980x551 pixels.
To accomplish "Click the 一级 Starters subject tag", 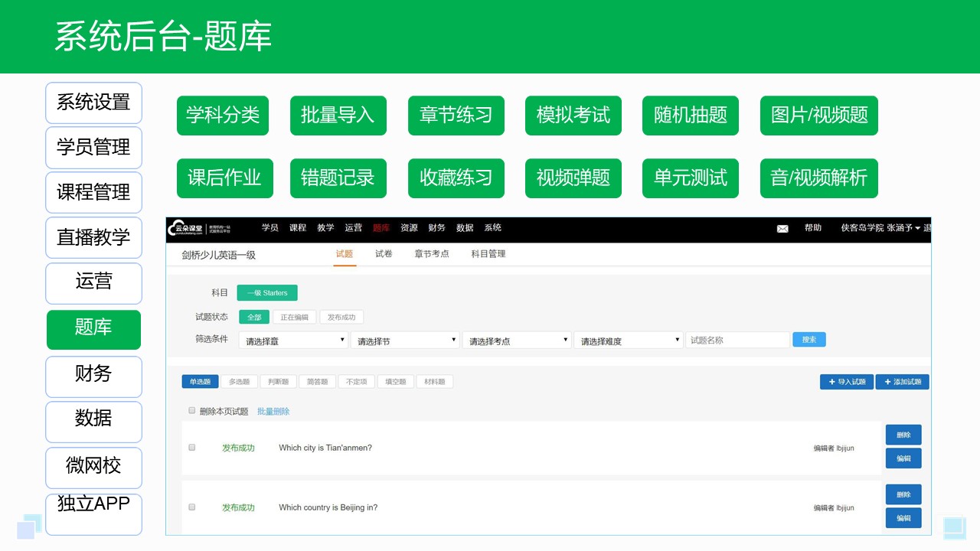I will (267, 292).
